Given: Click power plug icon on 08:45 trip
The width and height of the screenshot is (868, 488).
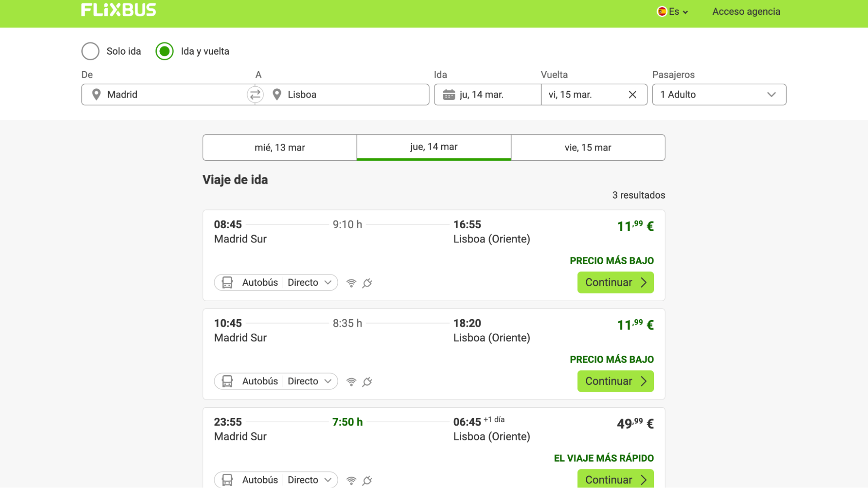Looking at the screenshot, I should pyautogui.click(x=367, y=283).
